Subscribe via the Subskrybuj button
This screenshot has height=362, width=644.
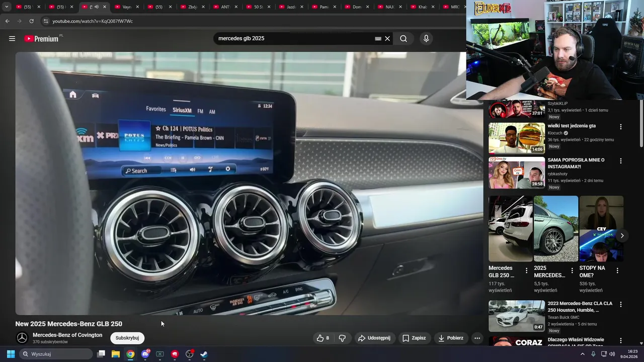click(x=127, y=338)
